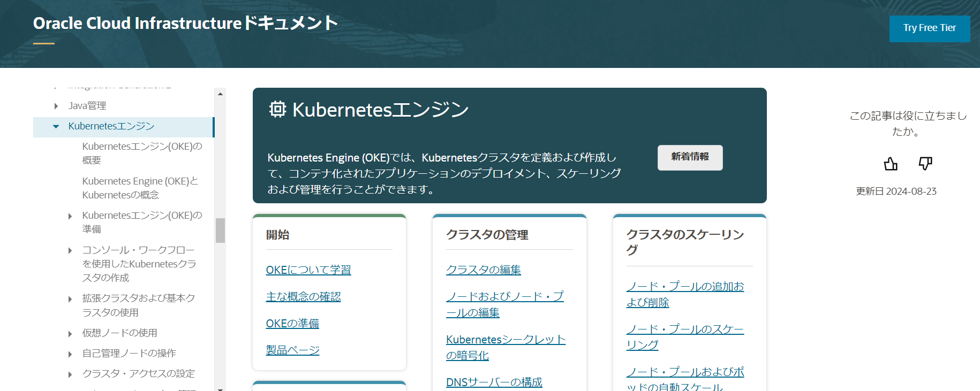Open the Try Free Tier button
The width and height of the screenshot is (980, 391).
[x=930, y=28]
